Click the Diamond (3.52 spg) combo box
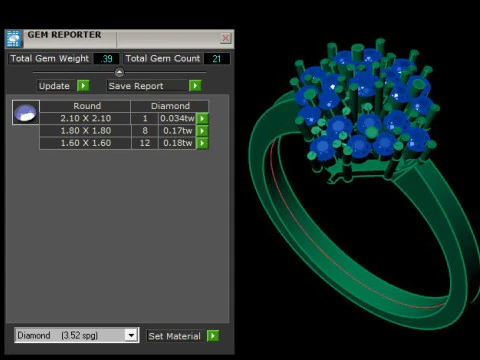Image resolution: width=480 pixels, height=360 pixels. pos(76,335)
